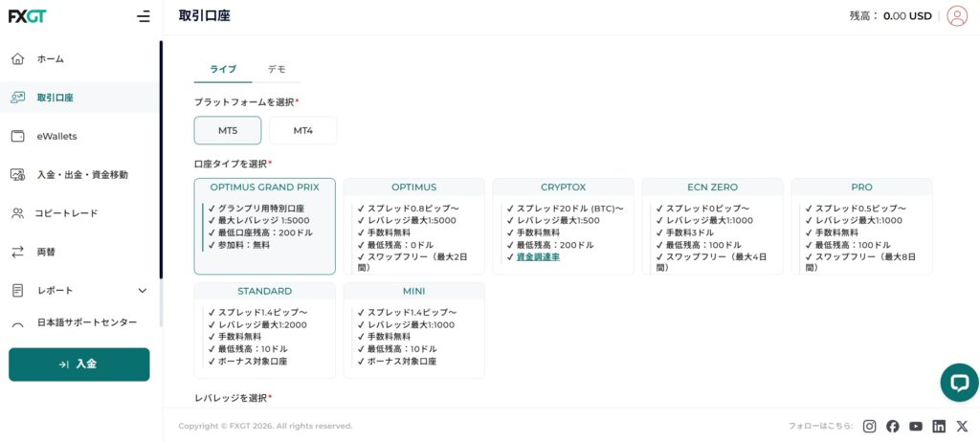Open the LinkedIn icon in footer

[x=939, y=427]
